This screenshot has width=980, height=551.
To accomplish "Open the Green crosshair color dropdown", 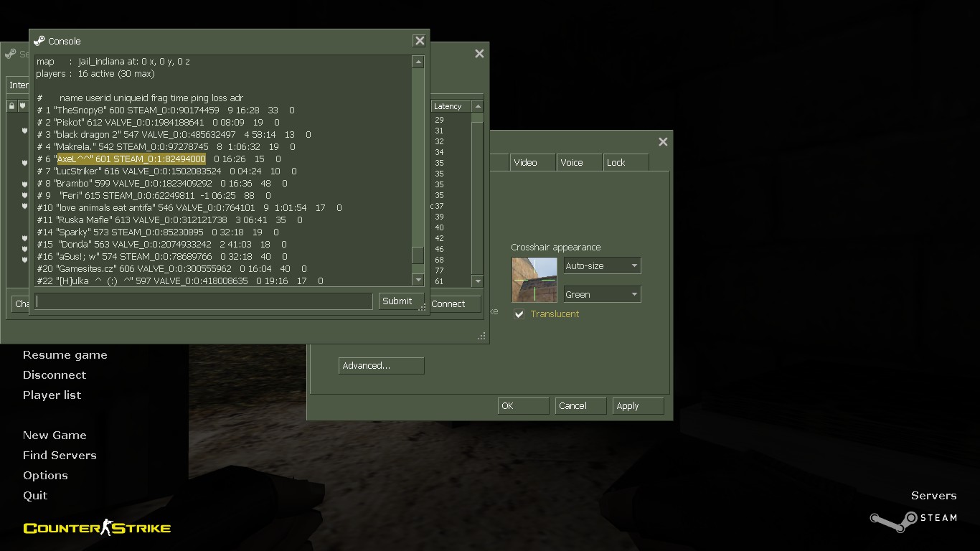I will (602, 294).
